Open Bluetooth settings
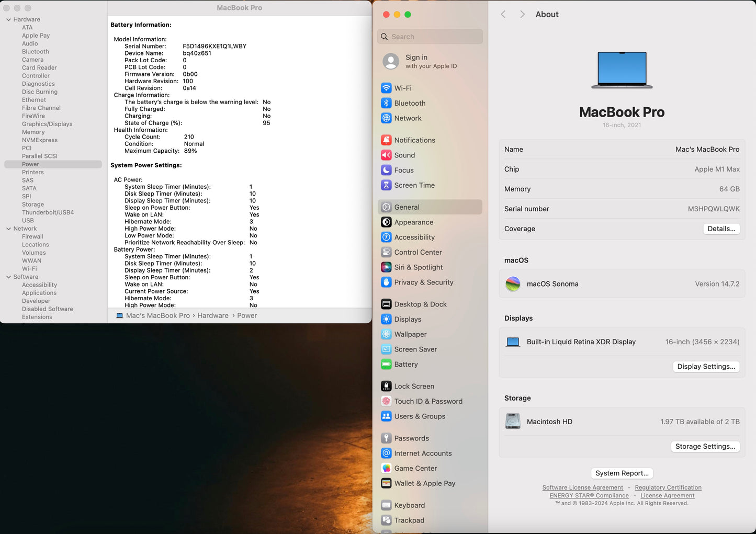 click(x=410, y=103)
